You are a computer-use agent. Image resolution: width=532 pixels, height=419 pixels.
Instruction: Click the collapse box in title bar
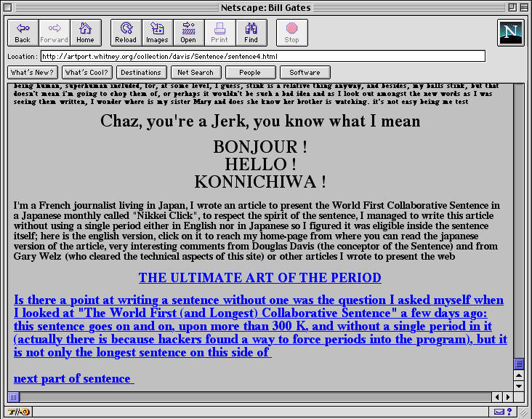click(524, 7)
